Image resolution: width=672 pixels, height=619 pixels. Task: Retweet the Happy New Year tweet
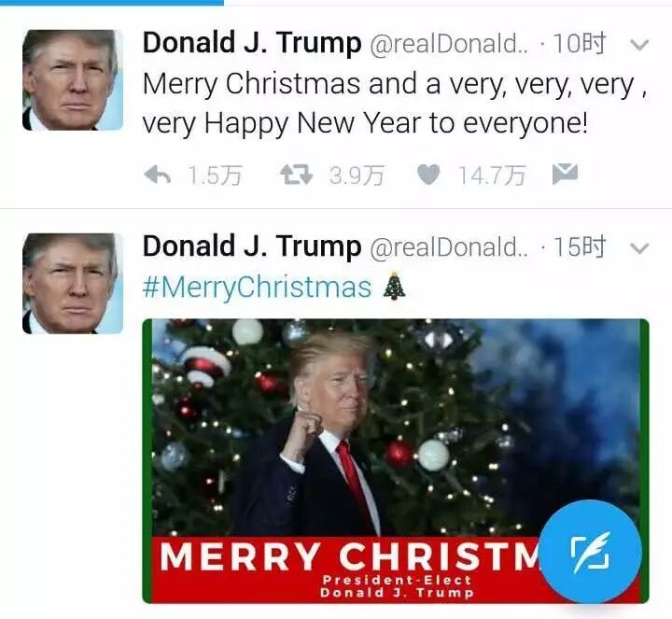pyautogui.click(x=296, y=175)
